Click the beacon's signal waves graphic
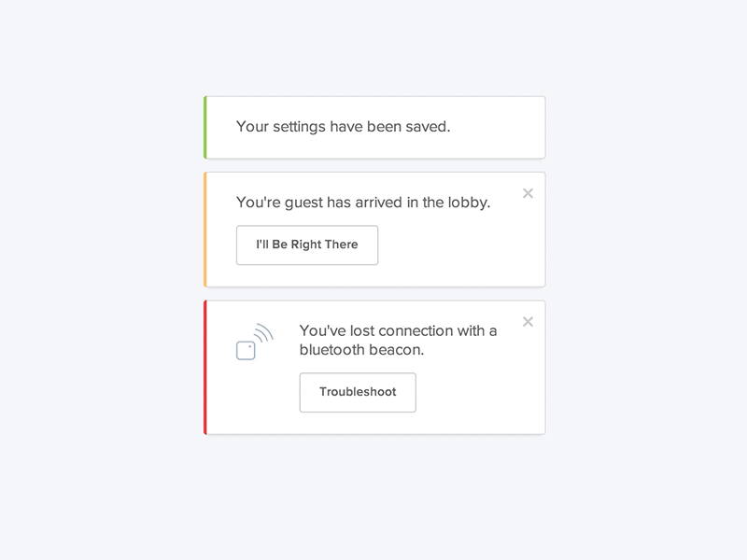Screen dimensions: 747x560 (x=263, y=333)
